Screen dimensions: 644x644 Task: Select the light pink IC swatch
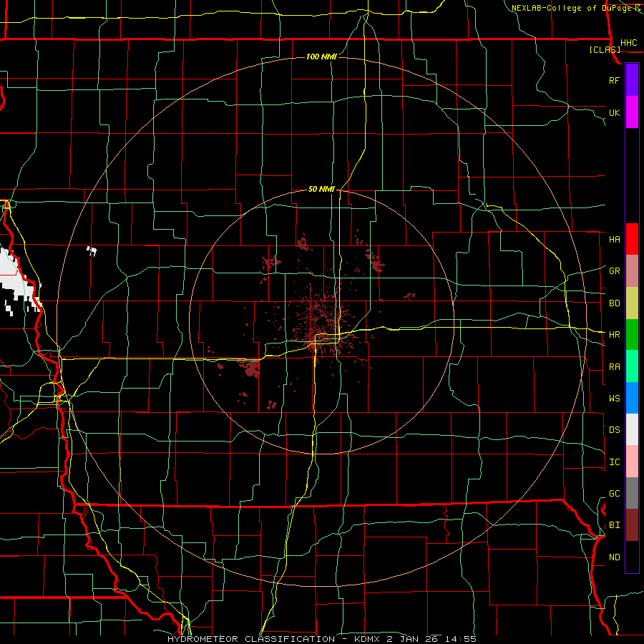(632, 462)
